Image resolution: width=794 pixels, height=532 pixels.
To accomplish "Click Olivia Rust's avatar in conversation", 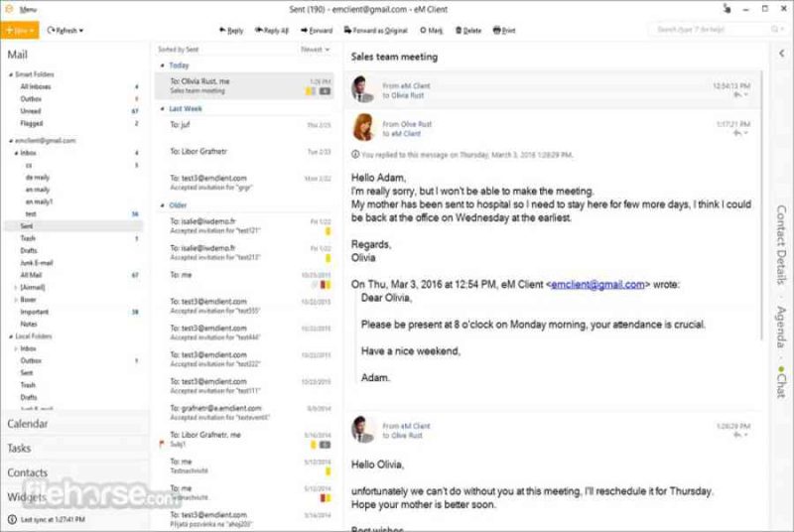I will (x=363, y=127).
